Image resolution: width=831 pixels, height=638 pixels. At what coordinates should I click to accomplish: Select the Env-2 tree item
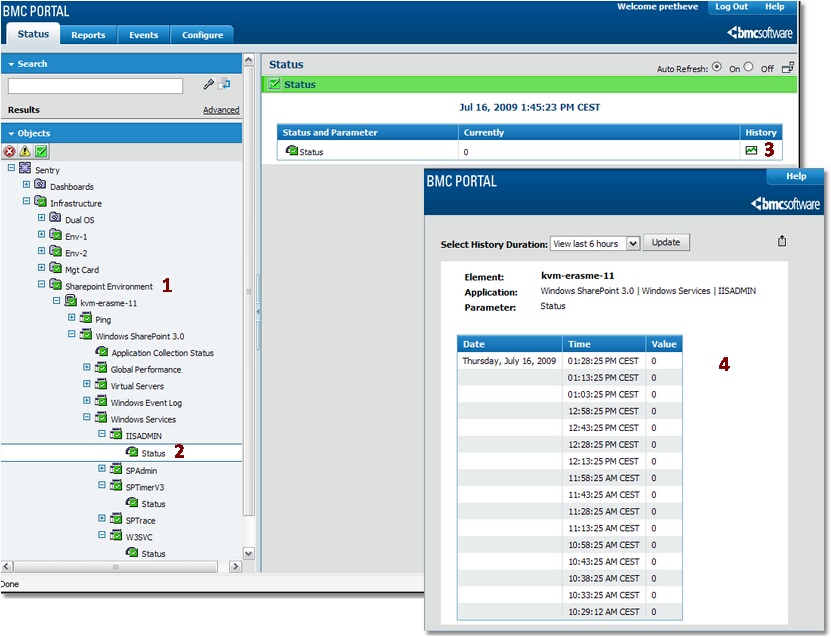pos(76,253)
